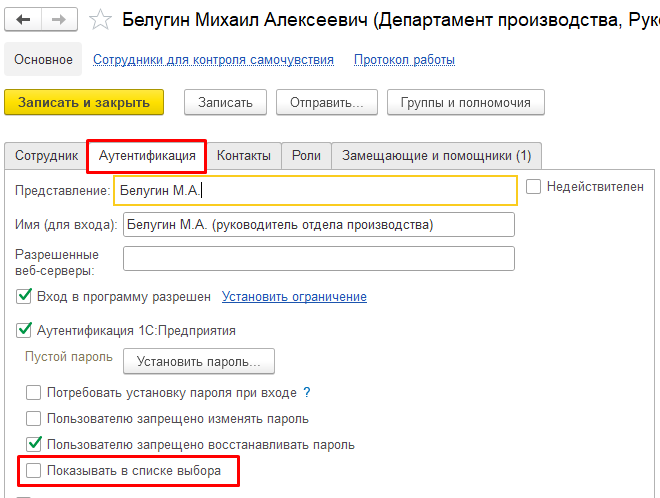Toggle Аутентификация 1С:Предприятия checkbox
The image size is (660, 498).
[x=24, y=330]
